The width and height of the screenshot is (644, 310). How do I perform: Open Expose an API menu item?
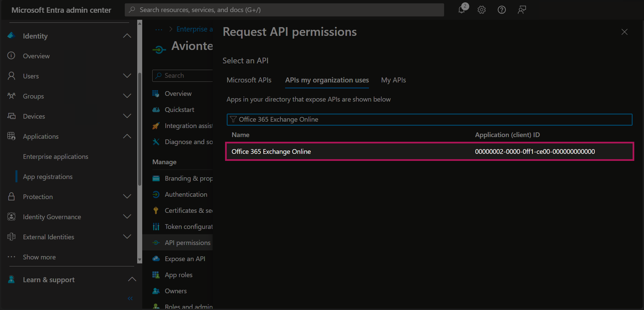[185, 259]
